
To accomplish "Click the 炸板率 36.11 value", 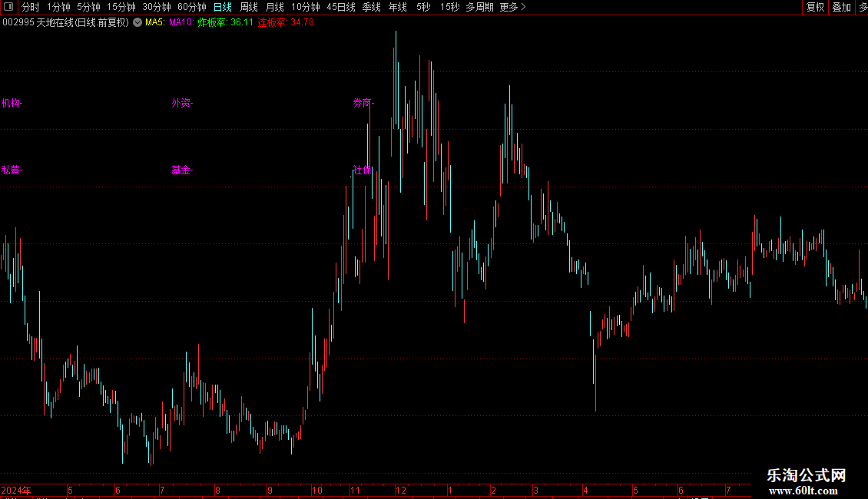I will tap(225, 23).
